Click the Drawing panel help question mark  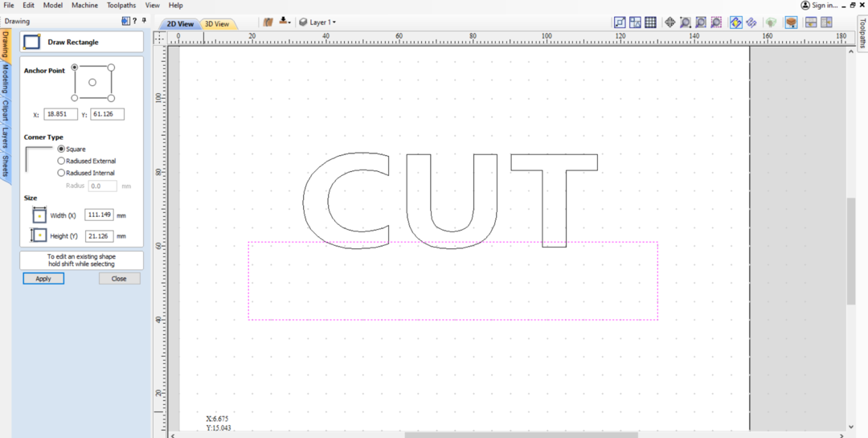134,21
